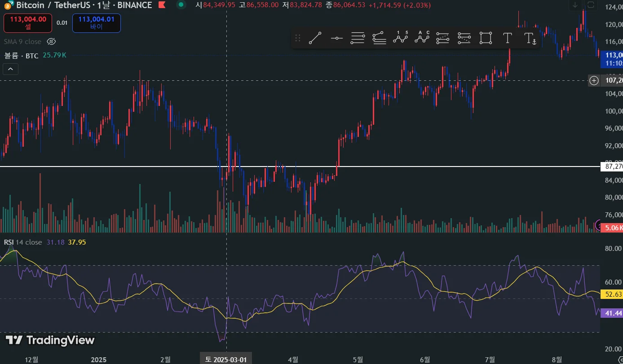Click the 80.00 level on the RSI scale
This screenshot has width=623, height=364.
[x=612, y=249]
